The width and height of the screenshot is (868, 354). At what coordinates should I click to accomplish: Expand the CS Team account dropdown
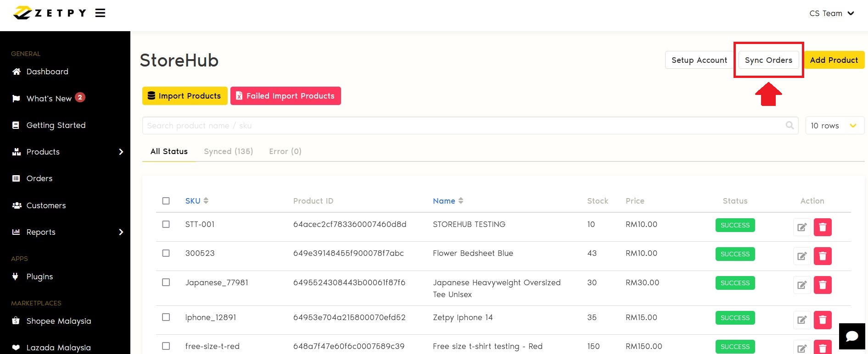click(x=831, y=13)
